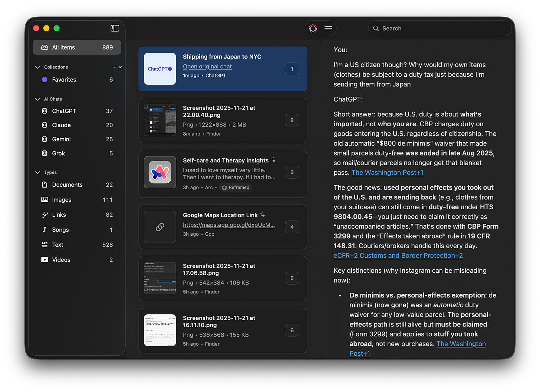Show Text type items
This screenshot has width=540, height=392.
pos(77,245)
